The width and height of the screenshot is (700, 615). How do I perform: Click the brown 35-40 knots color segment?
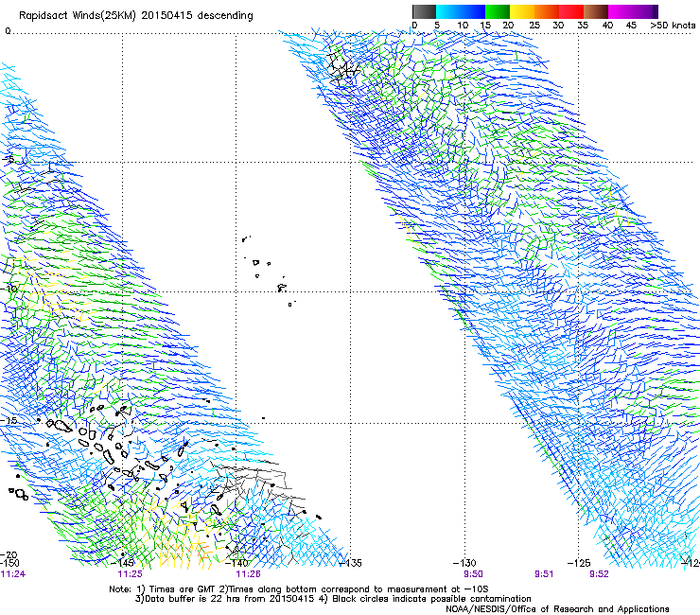coord(596,11)
